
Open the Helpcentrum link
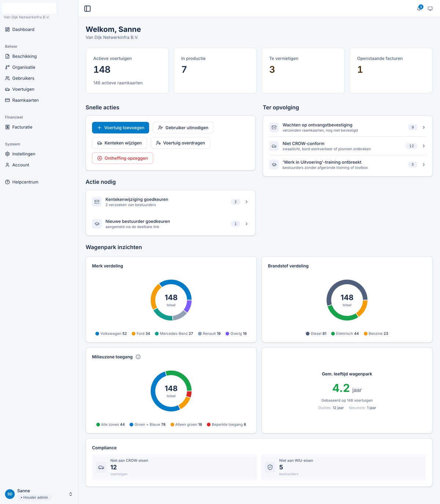39,182
